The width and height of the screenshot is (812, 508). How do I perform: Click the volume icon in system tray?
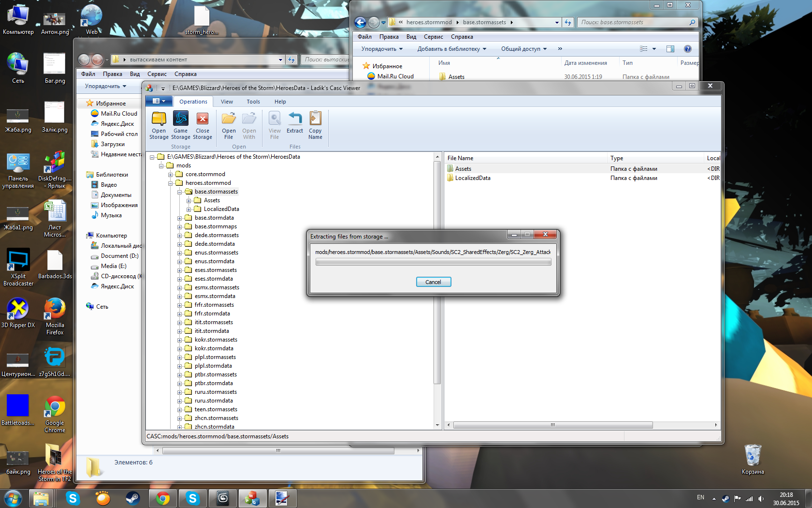click(761, 498)
